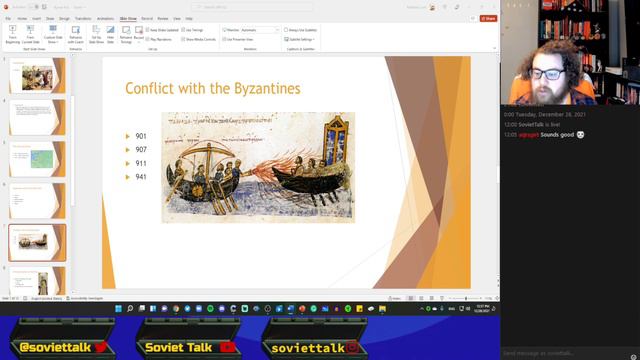Screen dimensions: 640x360
Task: Collapse the ribbon with the chevron
Action: pos(494,49)
